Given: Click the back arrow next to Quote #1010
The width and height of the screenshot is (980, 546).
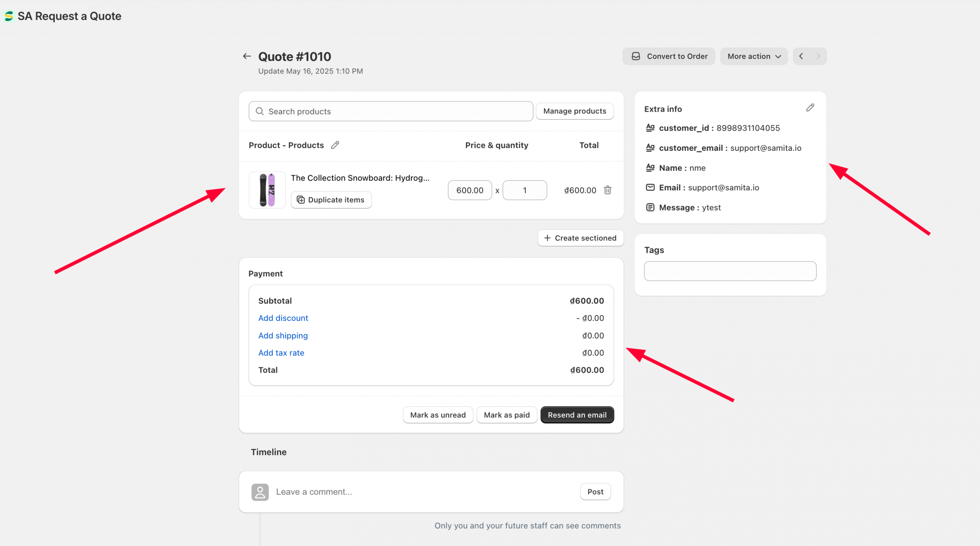Looking at the screenshot, I should click(x=247, y=56).
